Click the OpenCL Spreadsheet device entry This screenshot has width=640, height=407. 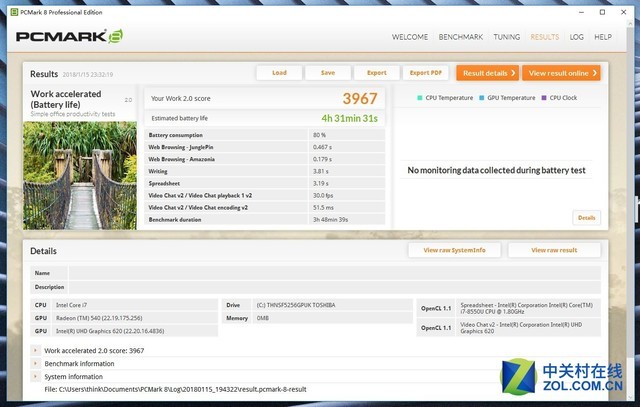527,308
